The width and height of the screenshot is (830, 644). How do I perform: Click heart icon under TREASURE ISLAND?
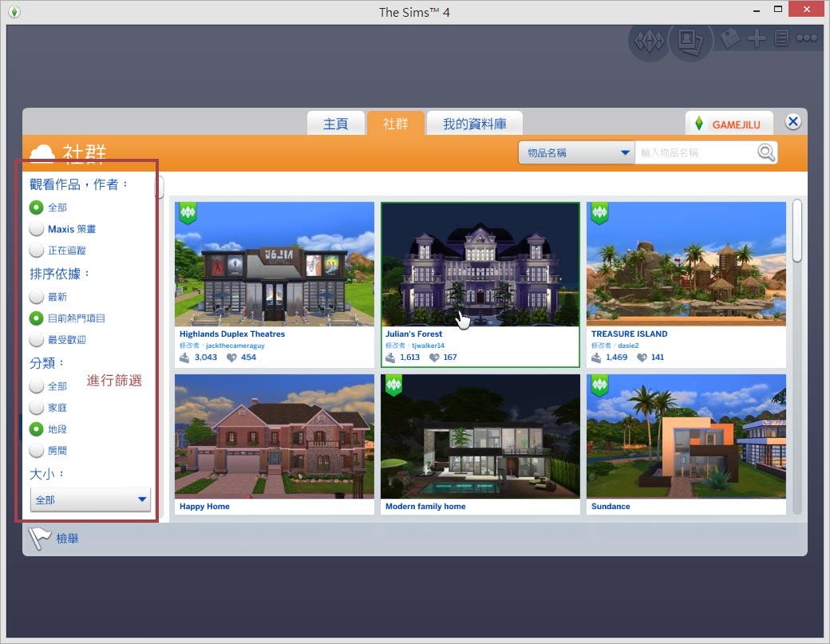coord(642,358)
